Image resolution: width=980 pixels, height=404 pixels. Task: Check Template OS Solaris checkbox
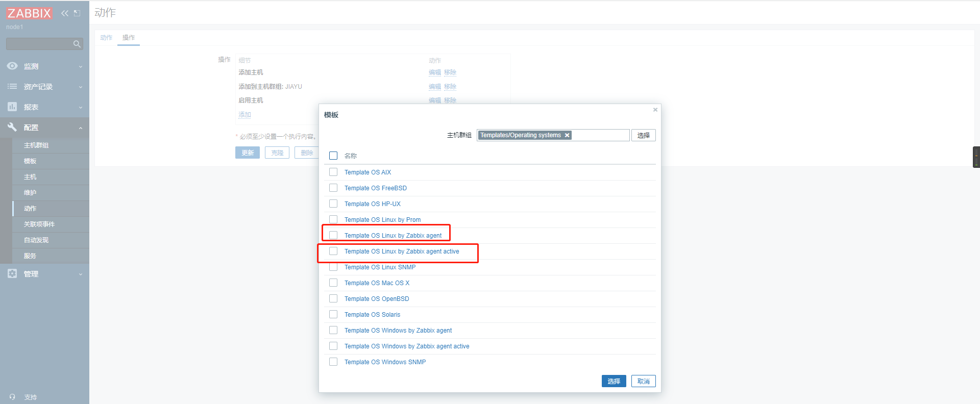pos(333,314)
